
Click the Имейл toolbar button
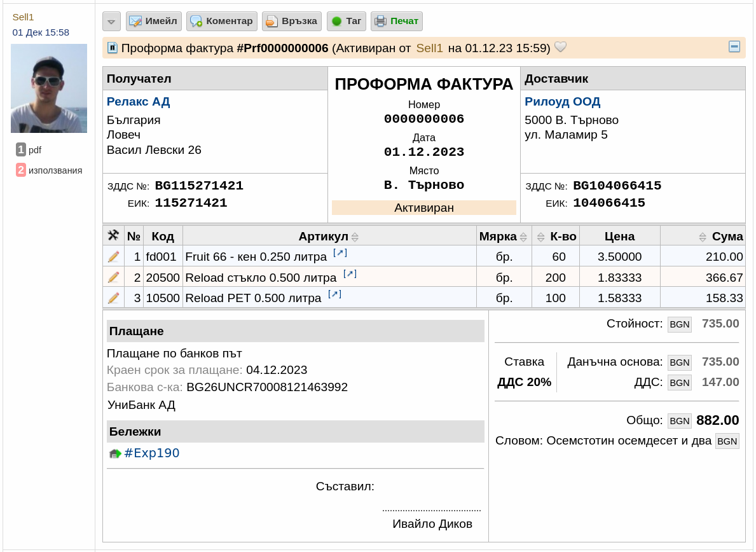coord(154,21)
